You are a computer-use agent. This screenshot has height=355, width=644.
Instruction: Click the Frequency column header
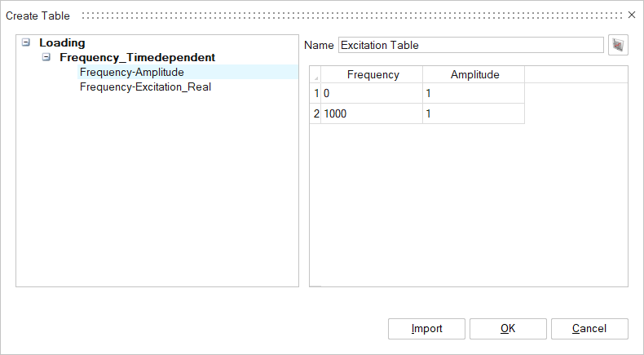373,74
